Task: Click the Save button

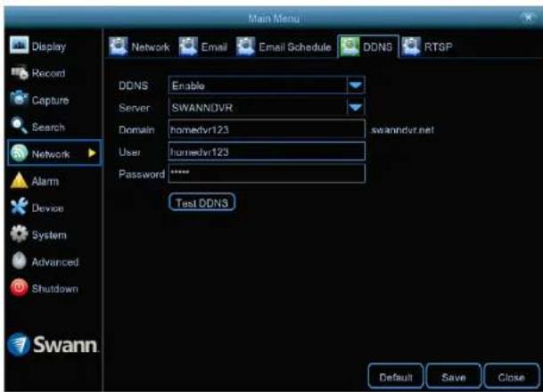Action: tap(453, 376)
